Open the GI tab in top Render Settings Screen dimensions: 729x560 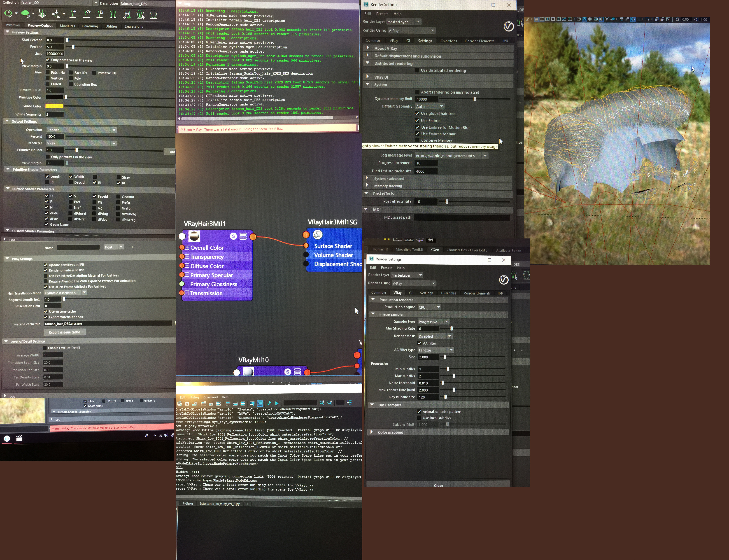pyautogui.click(x=408, y=41)
